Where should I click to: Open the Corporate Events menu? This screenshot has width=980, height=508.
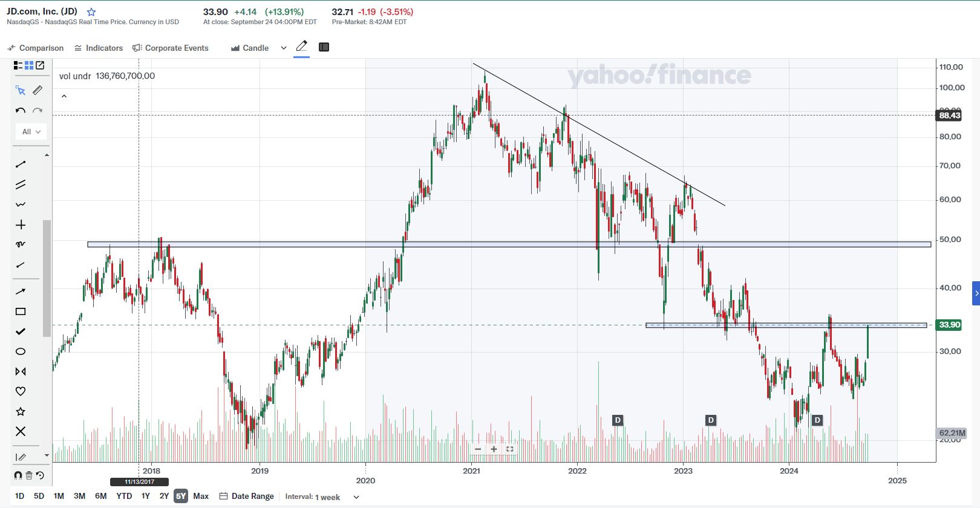click(x=171, y=48)
